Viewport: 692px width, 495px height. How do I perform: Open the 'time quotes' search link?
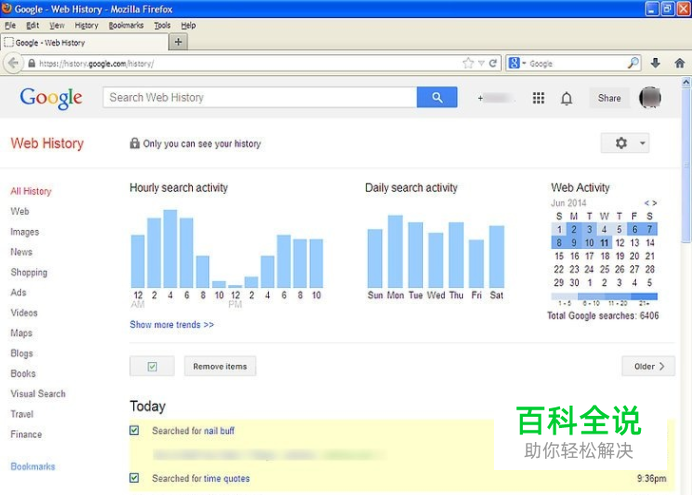pos(226,478)
